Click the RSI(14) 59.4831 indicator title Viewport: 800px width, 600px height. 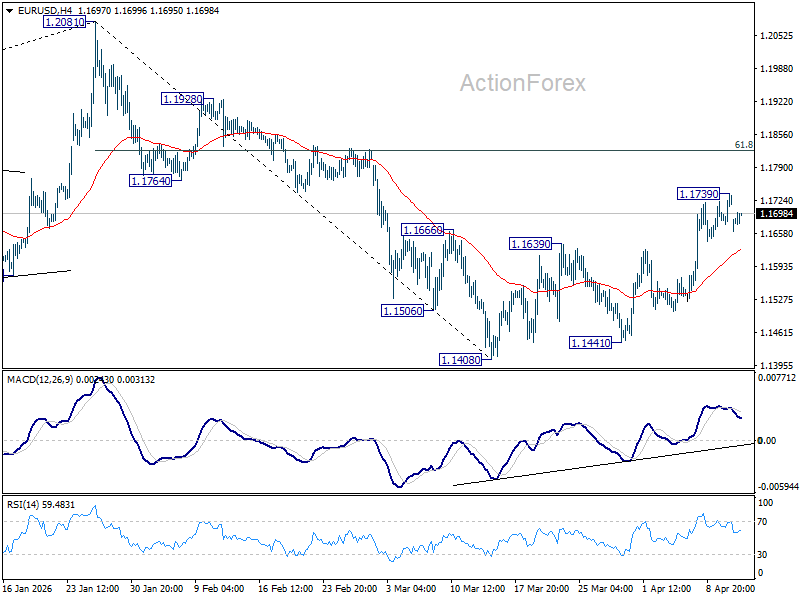coord(41,505)
